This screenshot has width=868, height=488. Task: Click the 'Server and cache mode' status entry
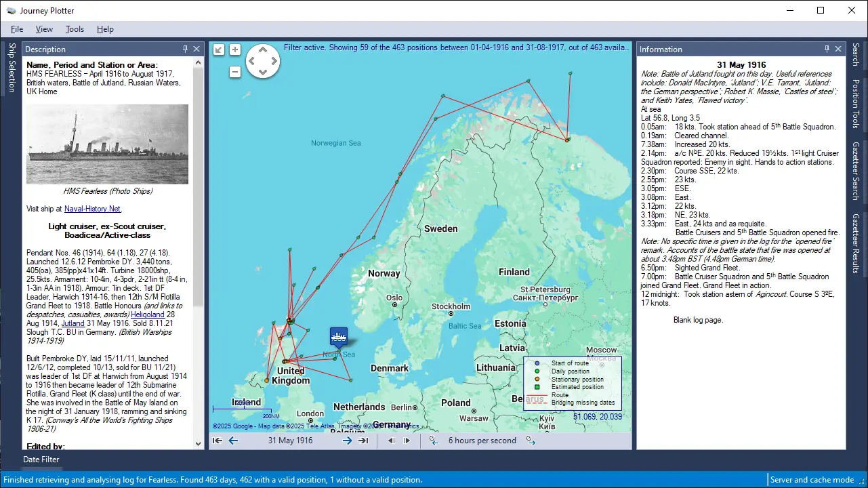tap(812, 480)
